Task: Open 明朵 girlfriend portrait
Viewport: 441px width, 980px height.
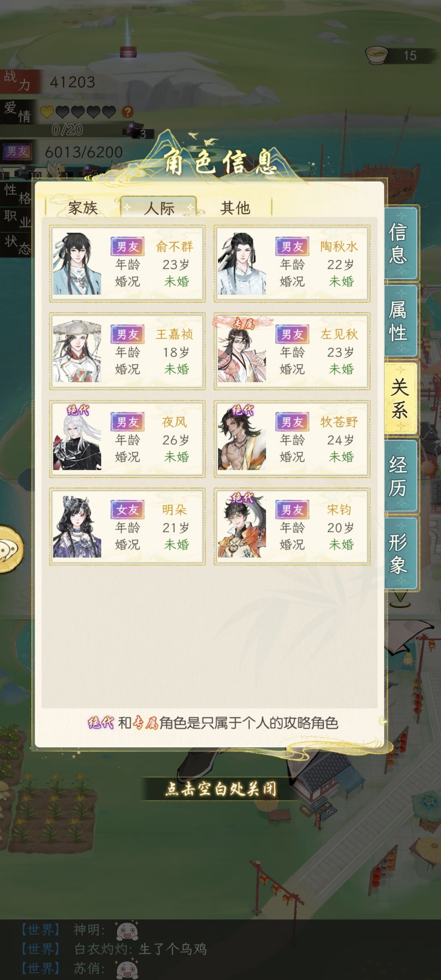Action: (x=77, y=527)
